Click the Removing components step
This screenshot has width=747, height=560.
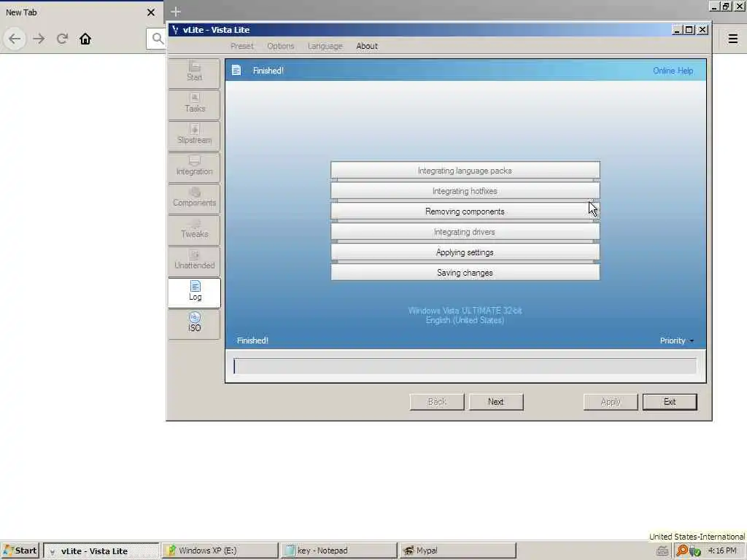[465, 211]
